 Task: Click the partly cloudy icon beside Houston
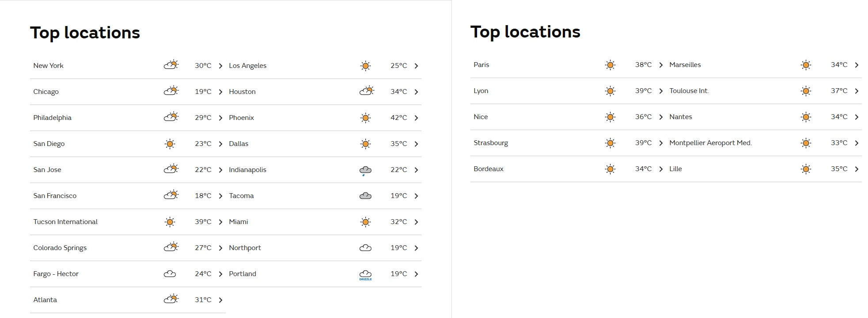pos(367,91)
